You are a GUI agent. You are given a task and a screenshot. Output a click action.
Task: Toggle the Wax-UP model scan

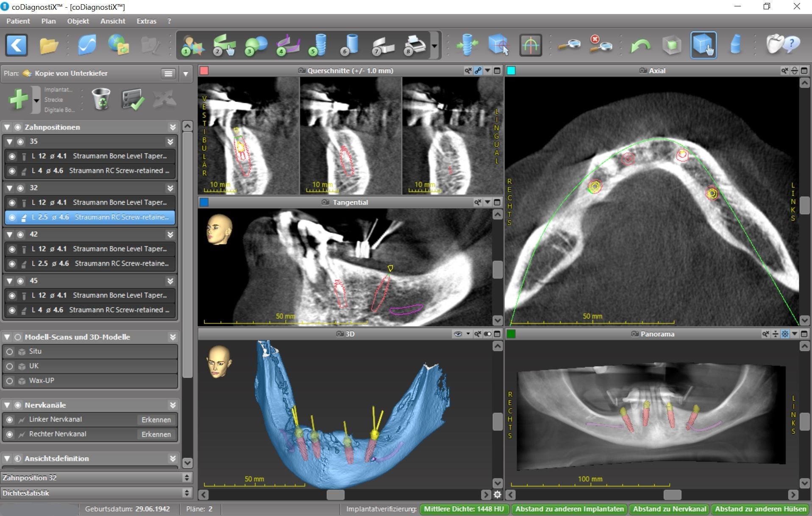click(x=10, y=380)
